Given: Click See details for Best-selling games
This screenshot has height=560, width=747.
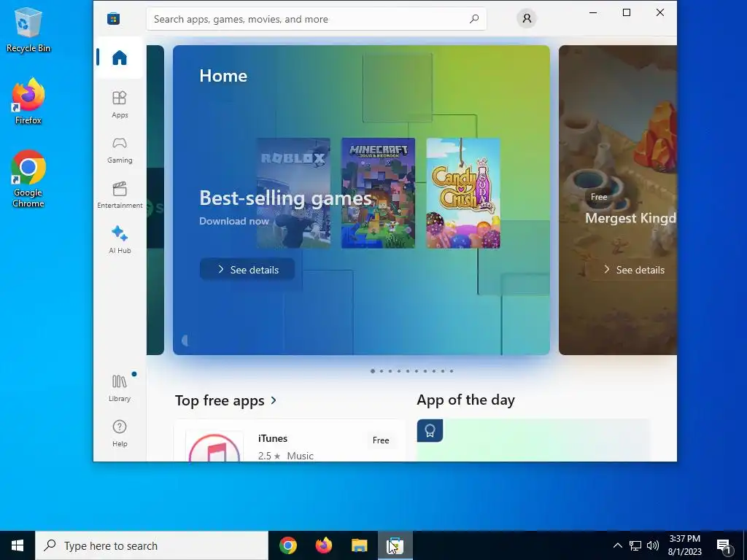Looking at the screenshot, I should pyautogui.click(x=247, y=270).
